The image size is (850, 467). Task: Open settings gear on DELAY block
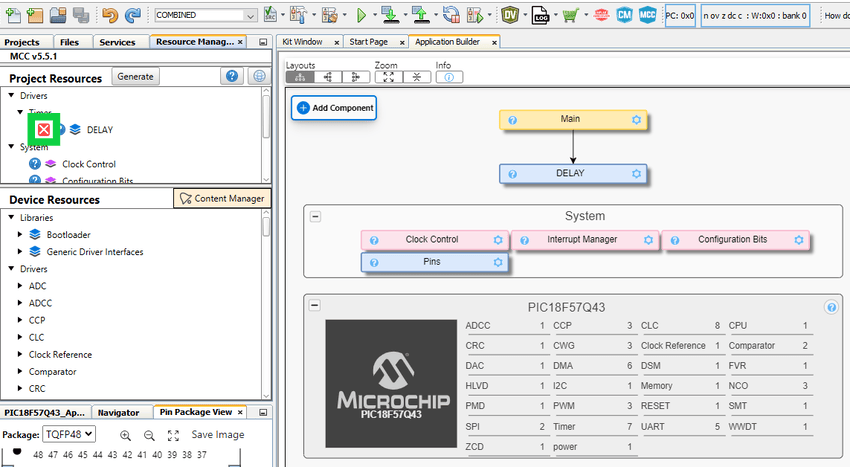click(x=636, y=174)
